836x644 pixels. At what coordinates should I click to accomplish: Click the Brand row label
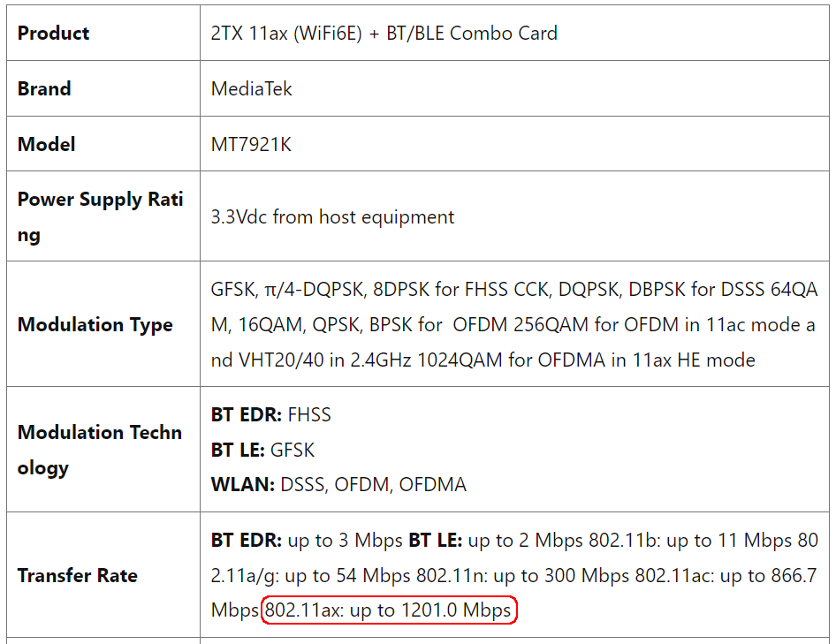44,88
